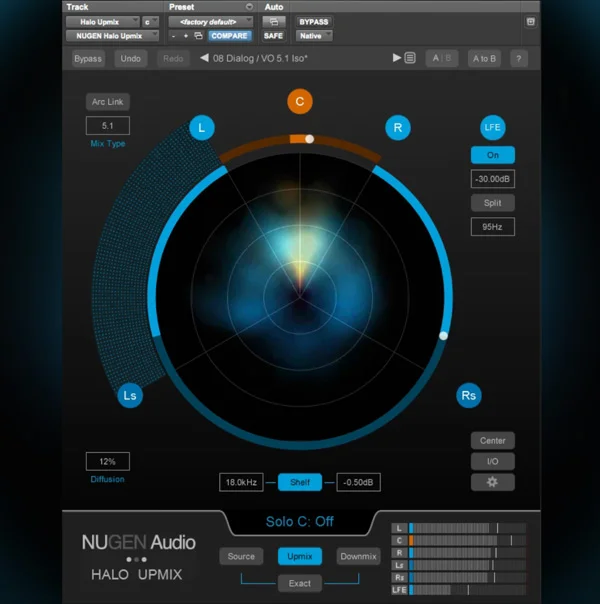Click the LFE output level meter
This screenshot has height=604, width=600.
[468, 590]
